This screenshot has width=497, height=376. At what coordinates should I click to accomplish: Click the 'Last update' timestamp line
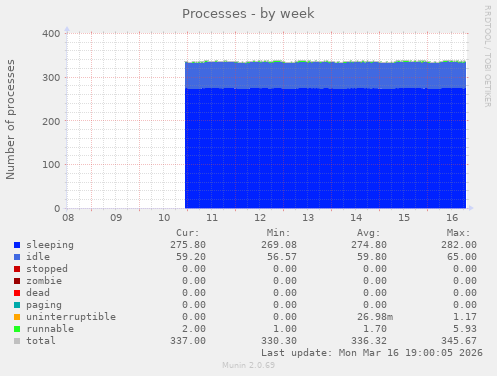pyautogui.click(x=372, y=353)
